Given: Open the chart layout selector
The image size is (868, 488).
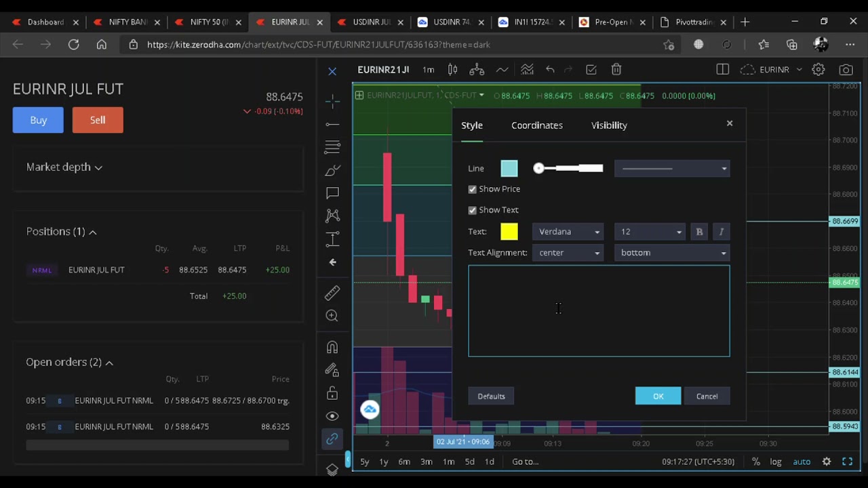Looking at the screenshot, I should click(x=722, y=70).
